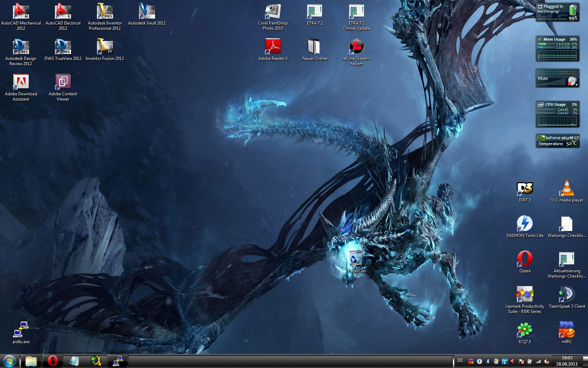Open the Action Center flag tray icon

(x=521, y=361)
